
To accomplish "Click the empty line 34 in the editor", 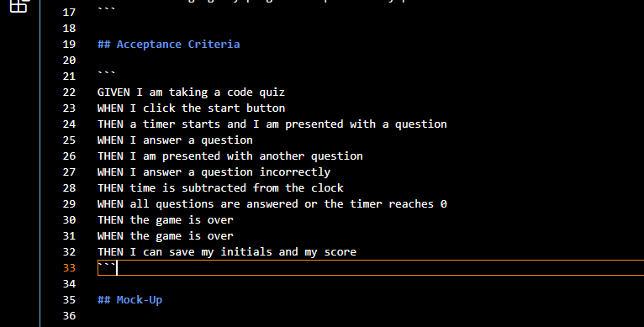I will pyautogui.click(x=370, y=284).
